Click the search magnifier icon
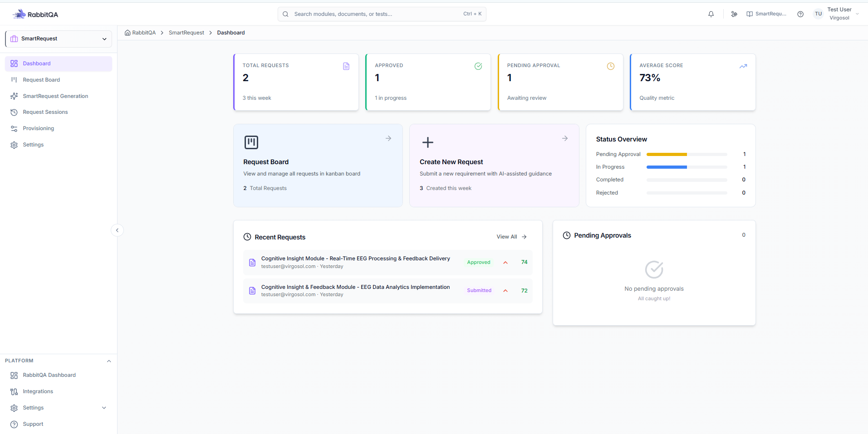 coord(285,14)
